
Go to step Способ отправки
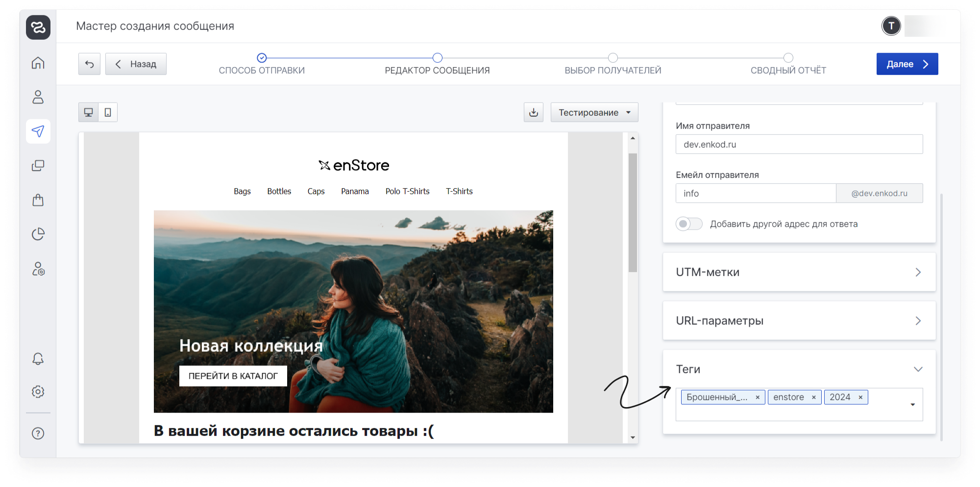click(x=262, y=65)
